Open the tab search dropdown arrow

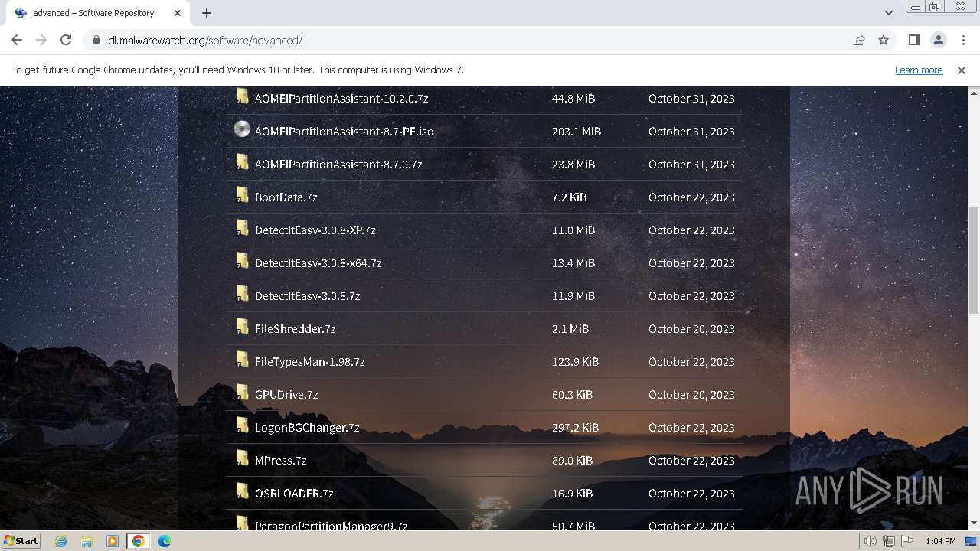point(888,13)
